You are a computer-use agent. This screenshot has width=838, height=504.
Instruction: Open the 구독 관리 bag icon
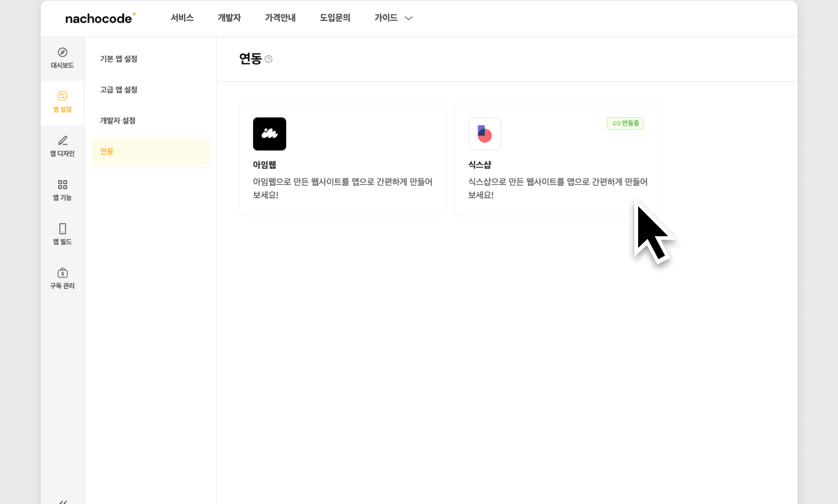63,273
